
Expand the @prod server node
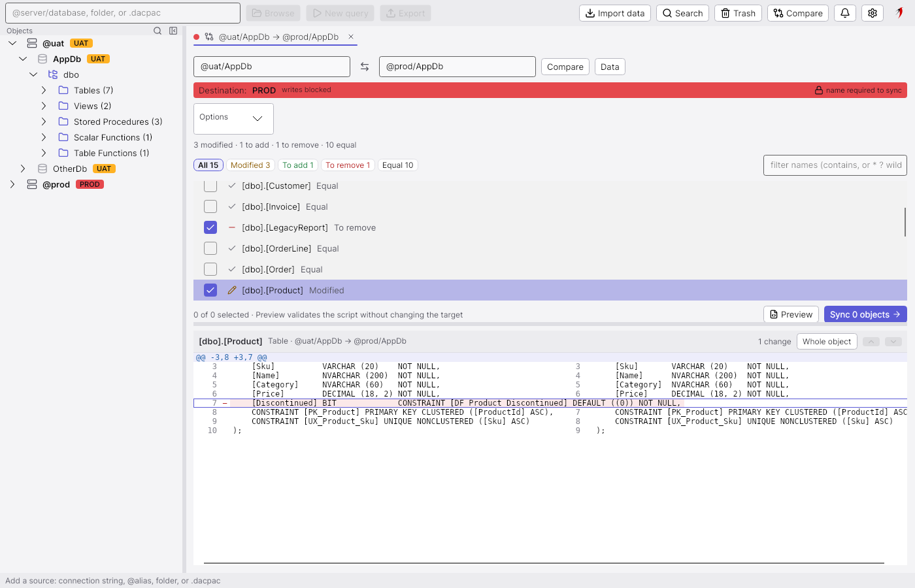pyautogui.click(x=12, y=184)
